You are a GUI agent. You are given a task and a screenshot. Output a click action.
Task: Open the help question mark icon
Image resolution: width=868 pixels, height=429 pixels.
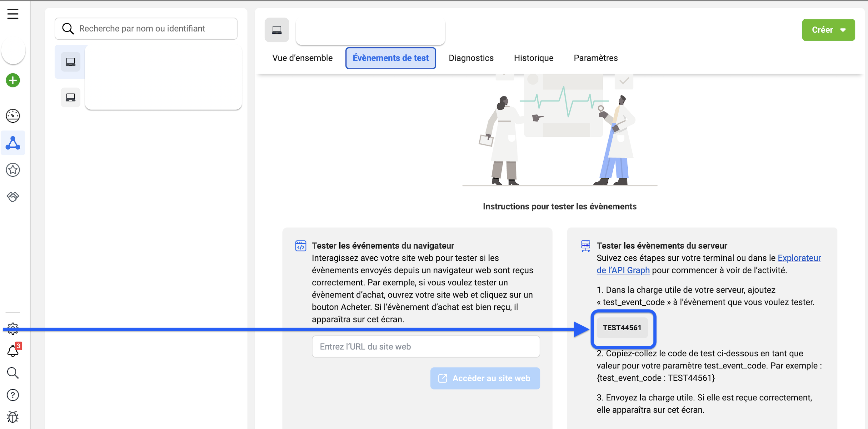click(13, 395)
